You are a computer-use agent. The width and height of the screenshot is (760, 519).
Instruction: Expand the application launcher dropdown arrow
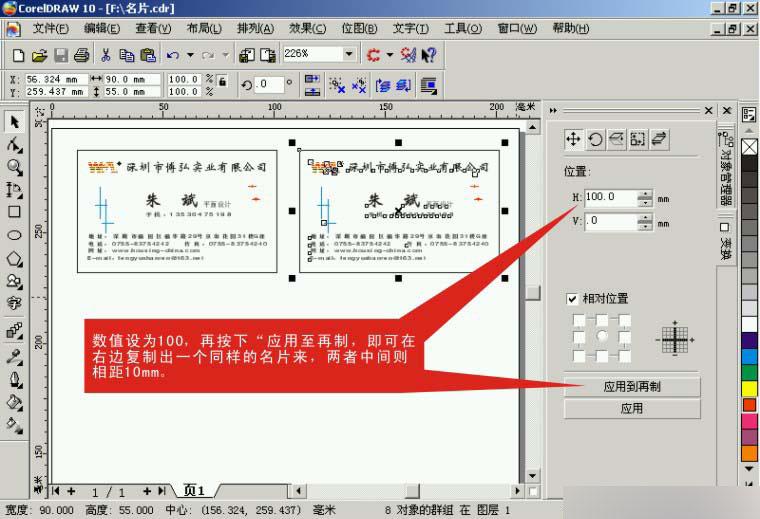click(x=390, y=55)
